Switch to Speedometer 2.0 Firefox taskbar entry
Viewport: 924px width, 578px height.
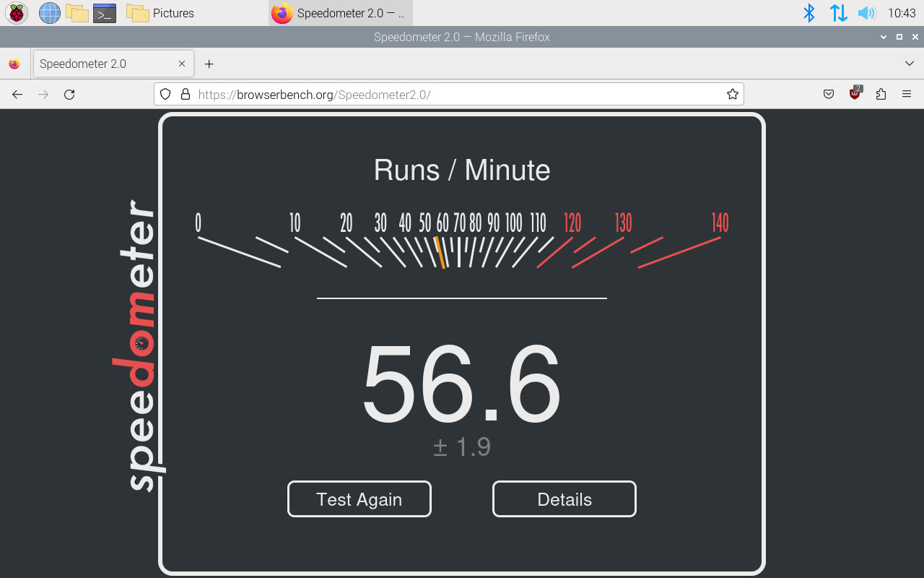(x=341, y=13)
